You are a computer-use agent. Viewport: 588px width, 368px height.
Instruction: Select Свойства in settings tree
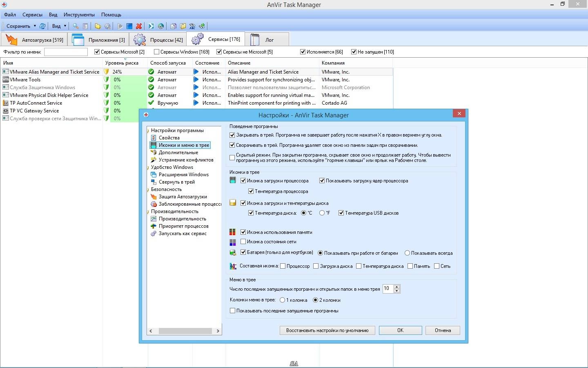169,138
